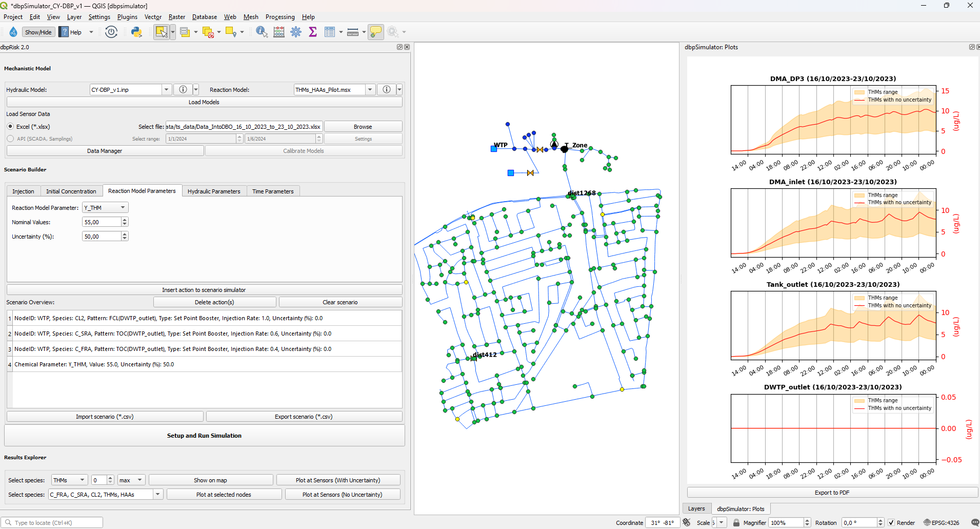The image size is (980, 529).
Task: Click the Select file path field
Action: tap(244, 126)
